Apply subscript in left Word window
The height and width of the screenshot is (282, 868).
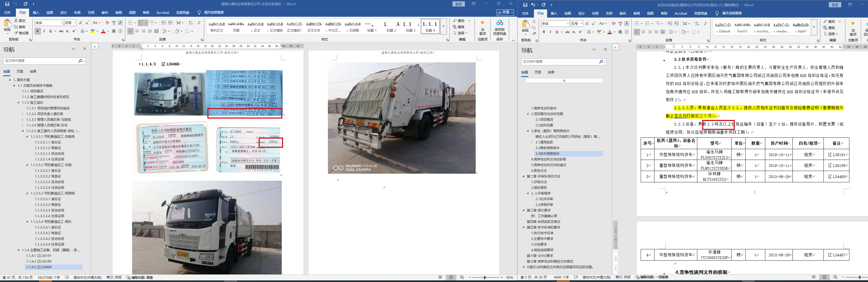pos(67,31)
